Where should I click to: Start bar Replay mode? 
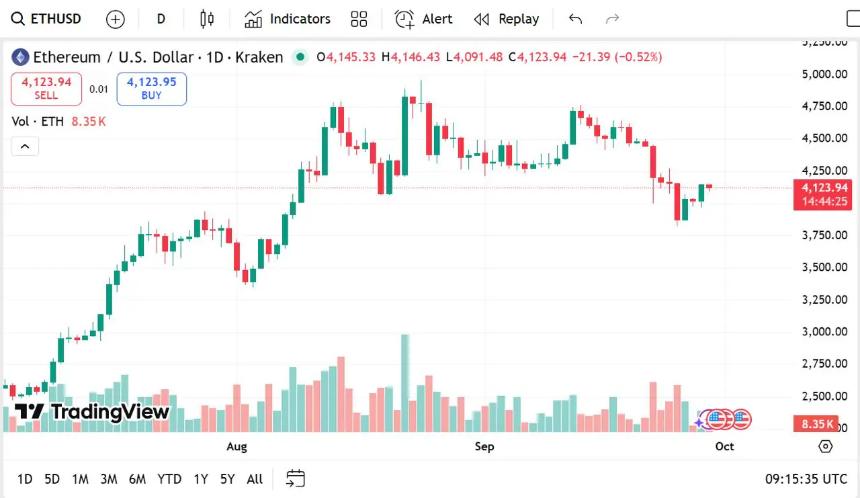(x=506, y=19)
